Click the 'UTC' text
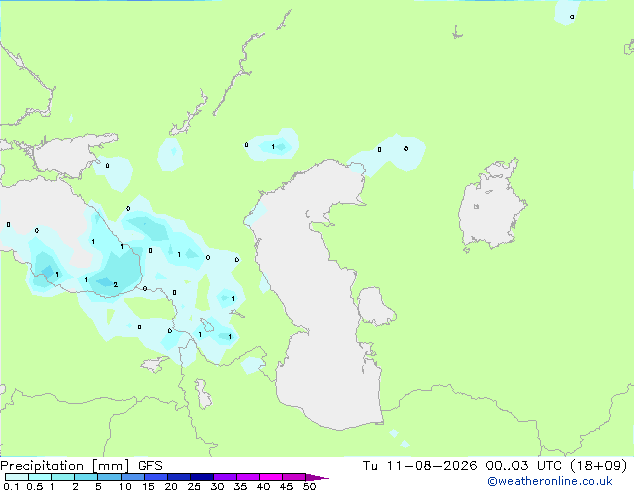Viewport: 634px width, 490px height. click(x=549, y=466)
